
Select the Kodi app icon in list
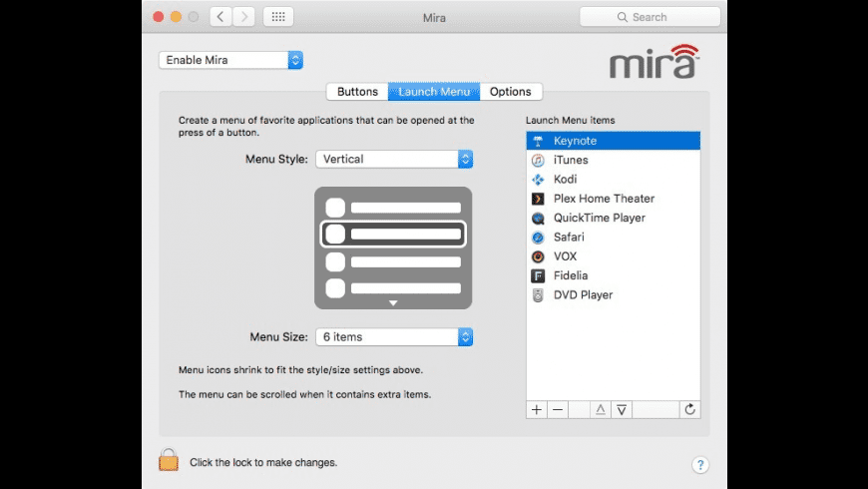(538, 180)
